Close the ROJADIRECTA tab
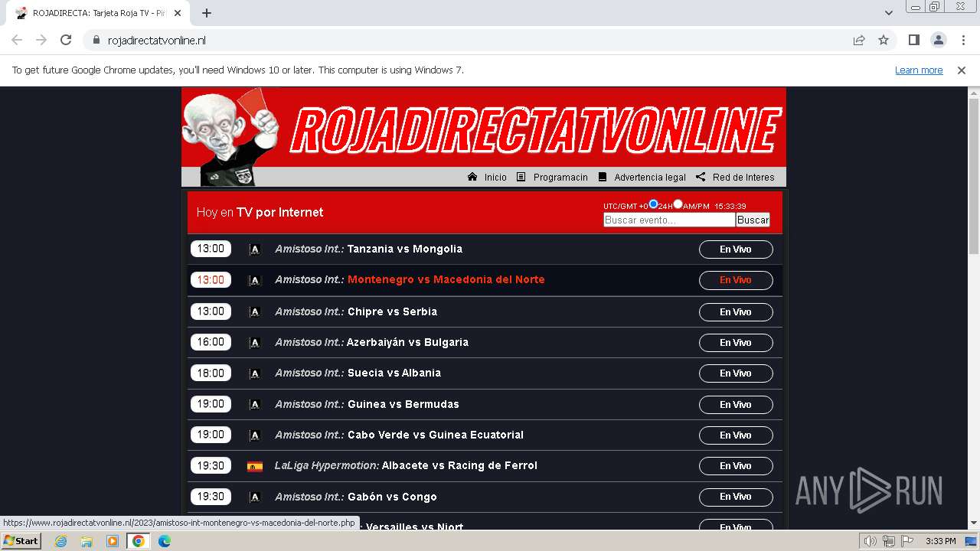 pyautogui.click(x=178, y=13)
